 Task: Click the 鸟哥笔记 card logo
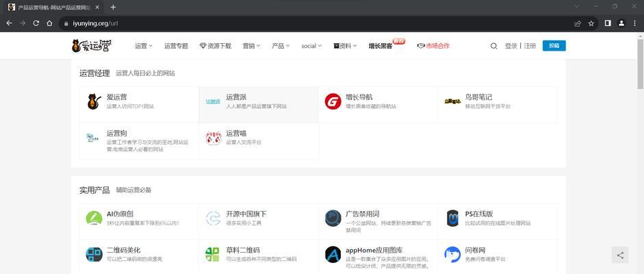pos(452,101)
